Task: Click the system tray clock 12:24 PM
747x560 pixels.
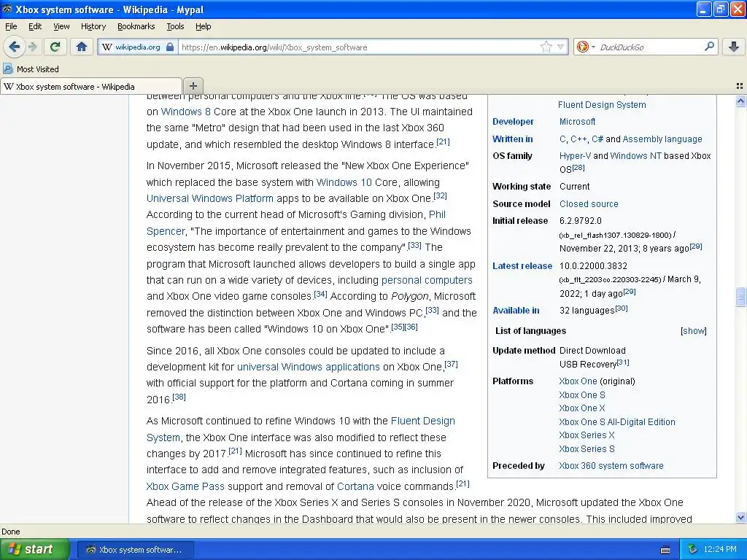Action: pos(719,550)
